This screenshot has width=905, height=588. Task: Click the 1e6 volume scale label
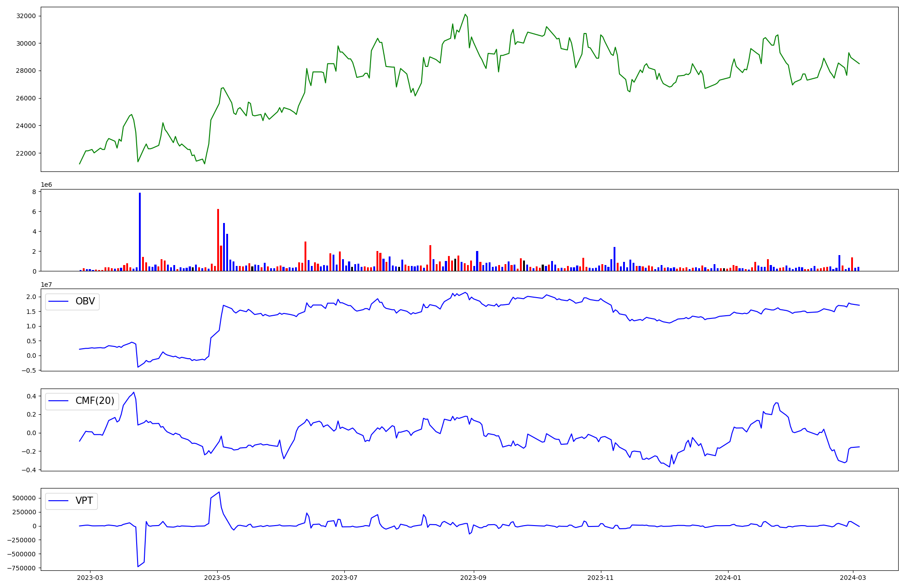click(46, 185)
